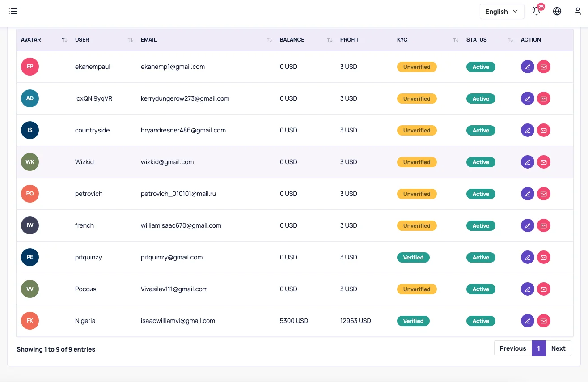Edit the Wizkid user with pencil icon
The width and height of the screenshot is (588, 382).
point(528,162)
